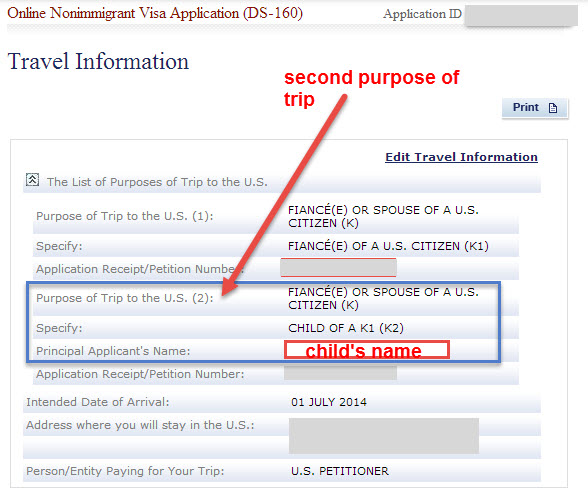Collapse the List of Purposes section
This screenshot has height=500, width=588.
pyautogui.click(x=32, y=180)
